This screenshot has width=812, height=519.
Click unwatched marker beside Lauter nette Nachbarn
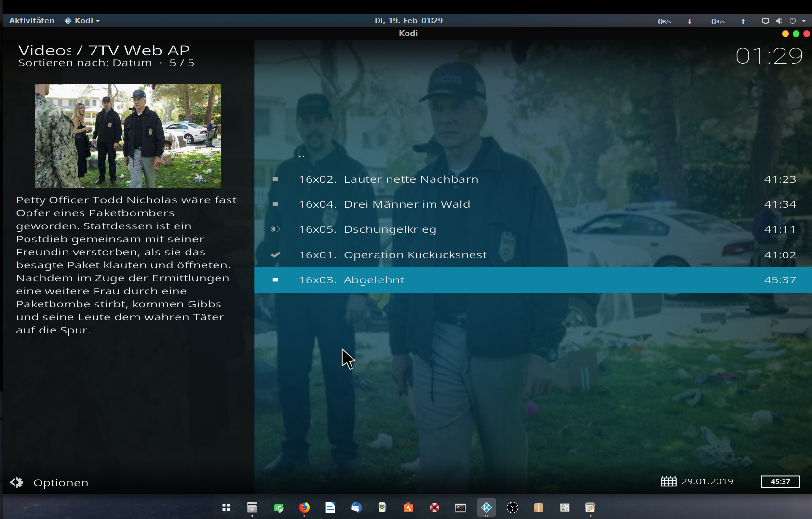coord(275,179)
